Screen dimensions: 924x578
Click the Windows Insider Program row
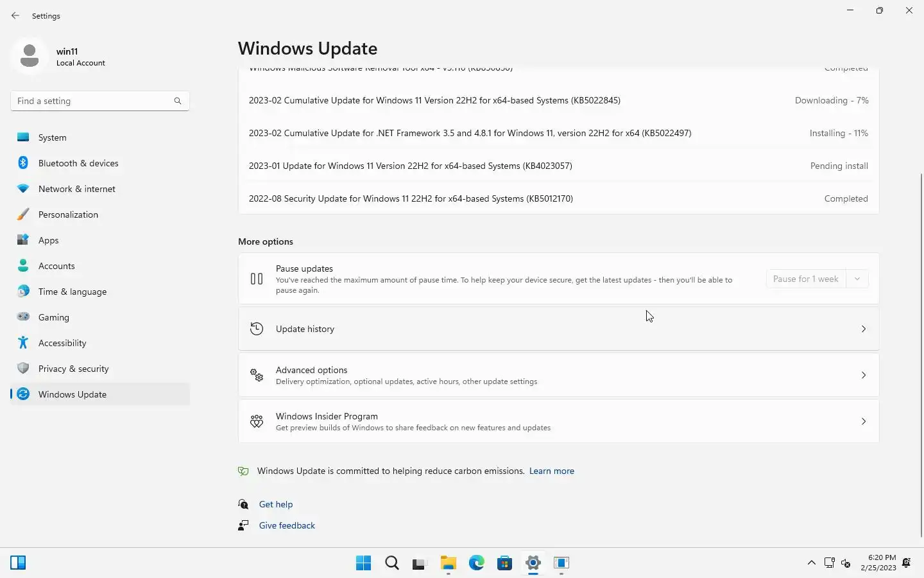click(558, 421)
